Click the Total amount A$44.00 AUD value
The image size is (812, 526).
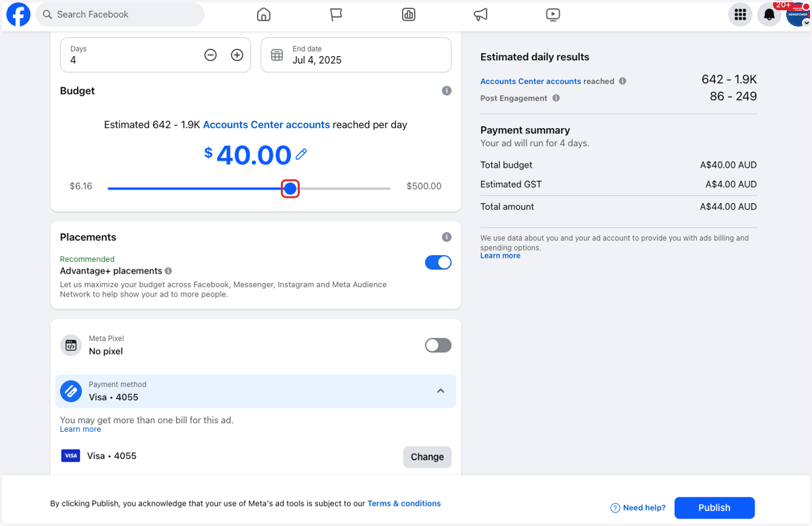[728, 207]
